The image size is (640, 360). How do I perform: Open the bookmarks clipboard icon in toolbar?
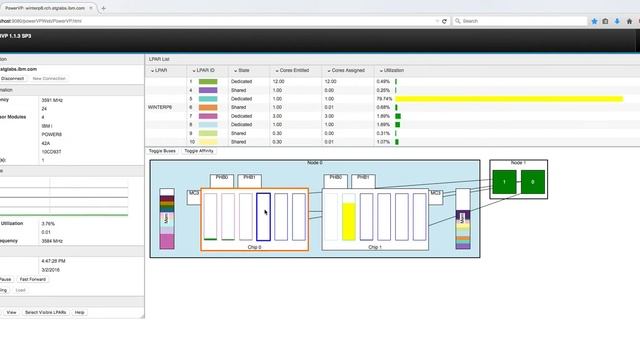[x=605, y=21]
